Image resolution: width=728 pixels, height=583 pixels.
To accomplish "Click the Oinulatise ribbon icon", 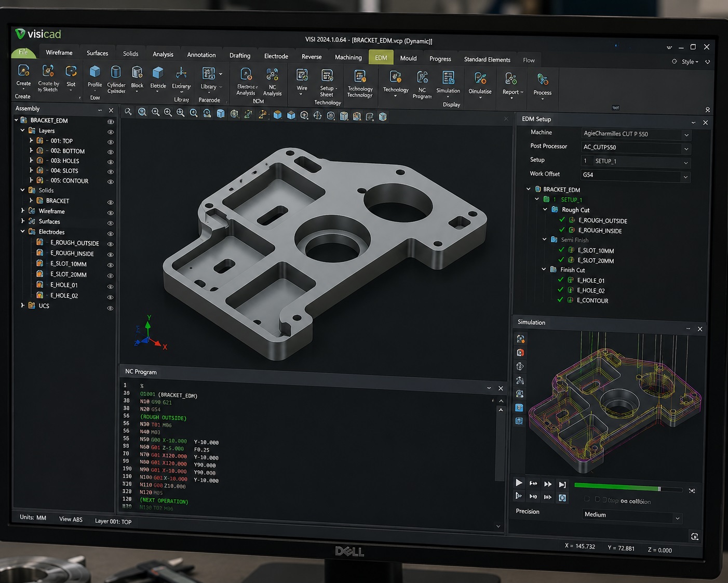I will pos(480,79).
